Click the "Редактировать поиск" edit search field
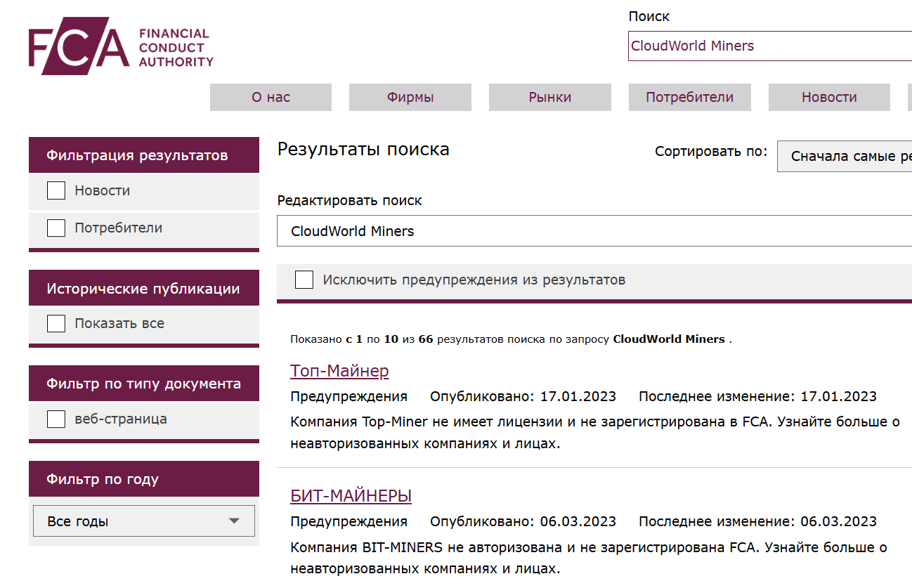This screenshot has width=912, height=588. 562,232
